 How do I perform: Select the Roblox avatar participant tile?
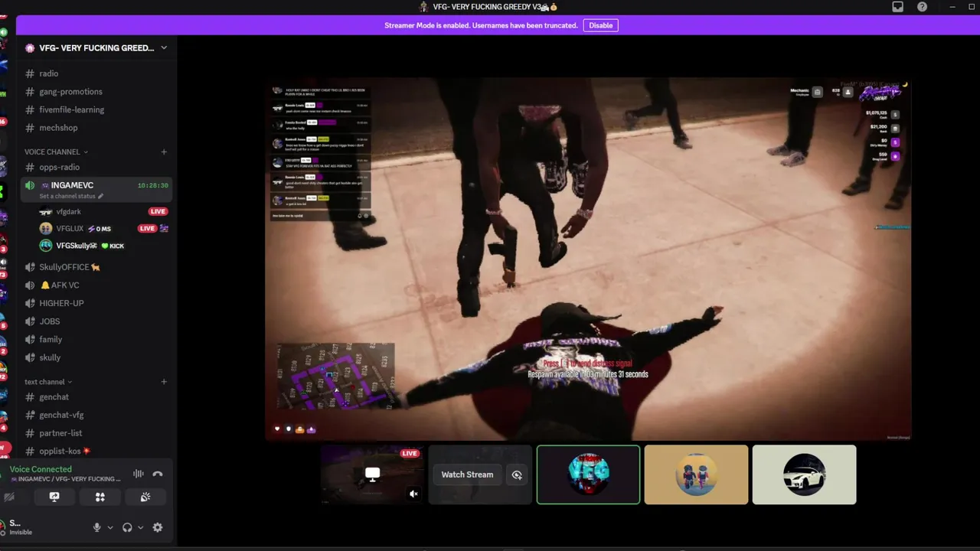click(696, 474)
